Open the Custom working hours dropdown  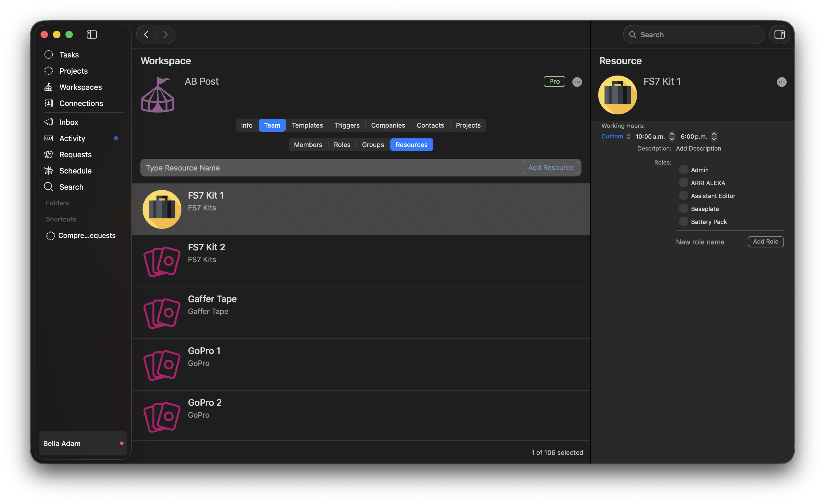pyautogui.click(x=616, y=136)
